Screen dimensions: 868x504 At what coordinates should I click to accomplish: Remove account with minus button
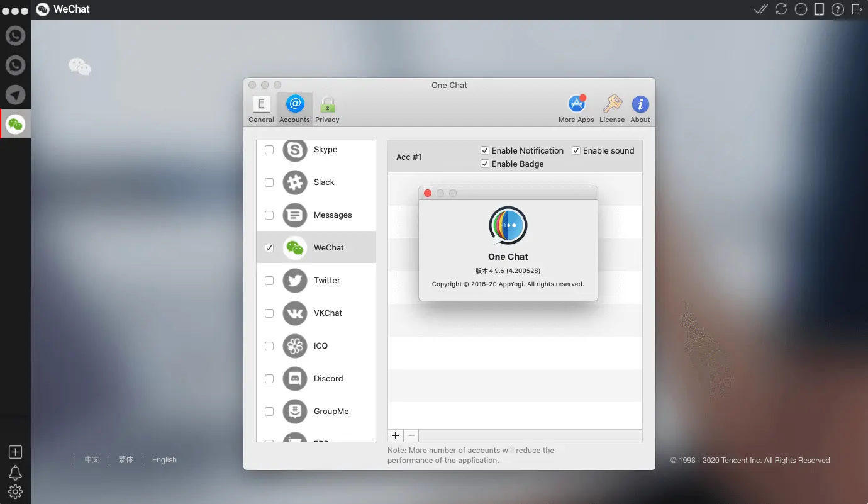point(411,435)
